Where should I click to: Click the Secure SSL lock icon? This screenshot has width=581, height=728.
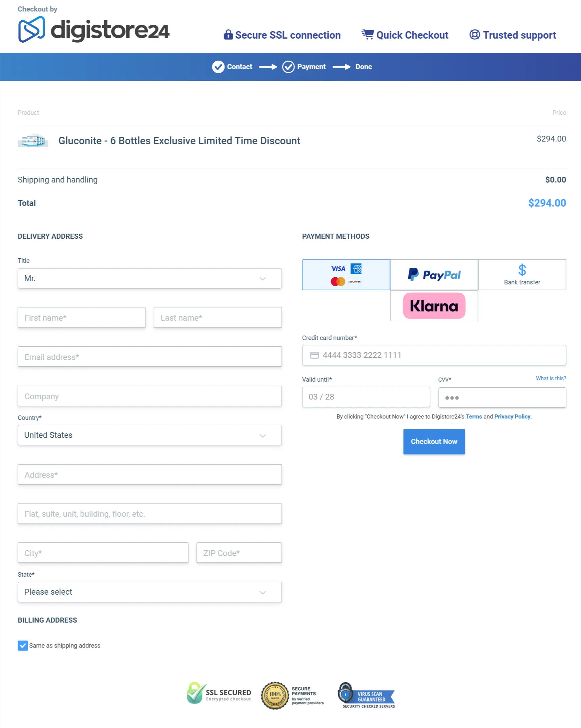pos(228,35)
